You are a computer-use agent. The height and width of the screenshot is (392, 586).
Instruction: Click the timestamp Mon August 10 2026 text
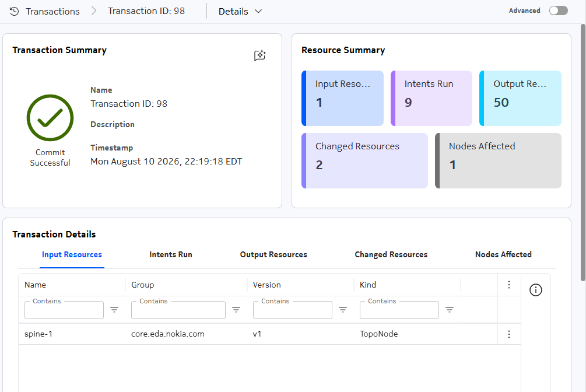[x=166, y=162]
